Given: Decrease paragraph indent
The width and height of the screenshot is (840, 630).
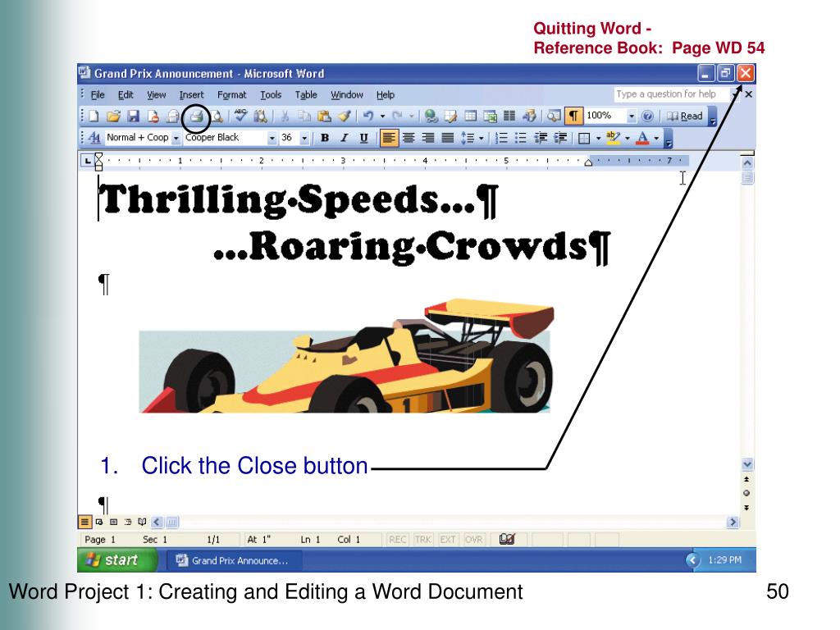Looking at the screenshot, I should pyautogui.click(x=541, y=138).
